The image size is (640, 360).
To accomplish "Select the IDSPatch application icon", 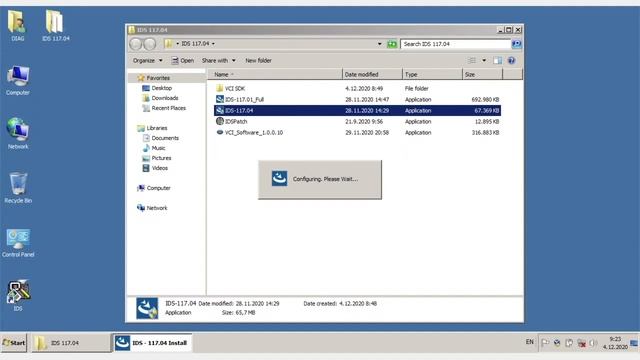I will point(220,121).
